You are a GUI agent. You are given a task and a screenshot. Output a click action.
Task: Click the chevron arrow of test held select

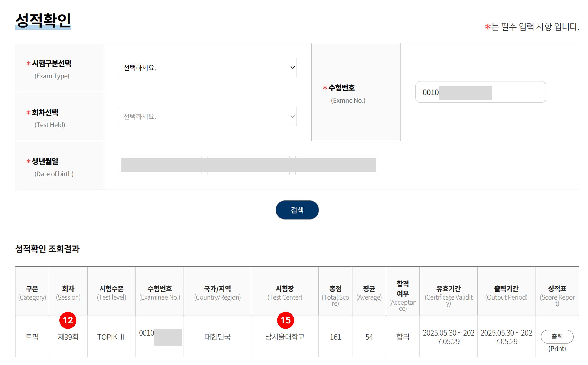click(x=292, y=117)
